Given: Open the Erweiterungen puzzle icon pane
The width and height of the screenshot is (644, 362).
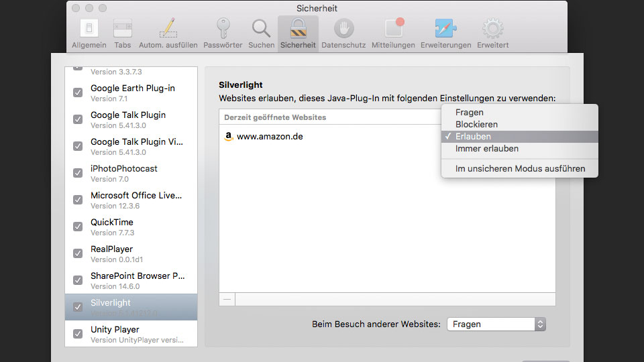Looking at the screenshot, I should 445,34.
